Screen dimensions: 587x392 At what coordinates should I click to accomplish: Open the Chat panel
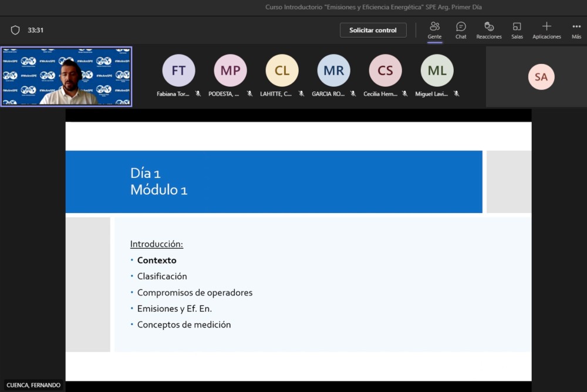point(461,30)
